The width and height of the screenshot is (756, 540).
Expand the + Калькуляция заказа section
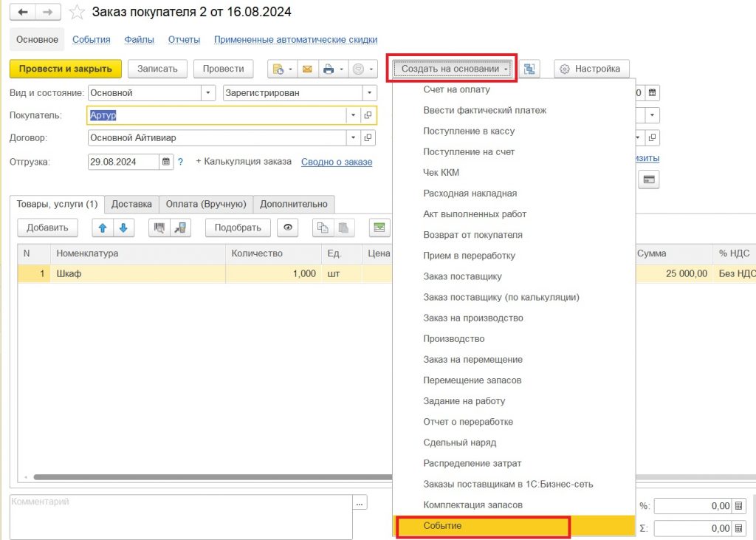pos(244,162)
